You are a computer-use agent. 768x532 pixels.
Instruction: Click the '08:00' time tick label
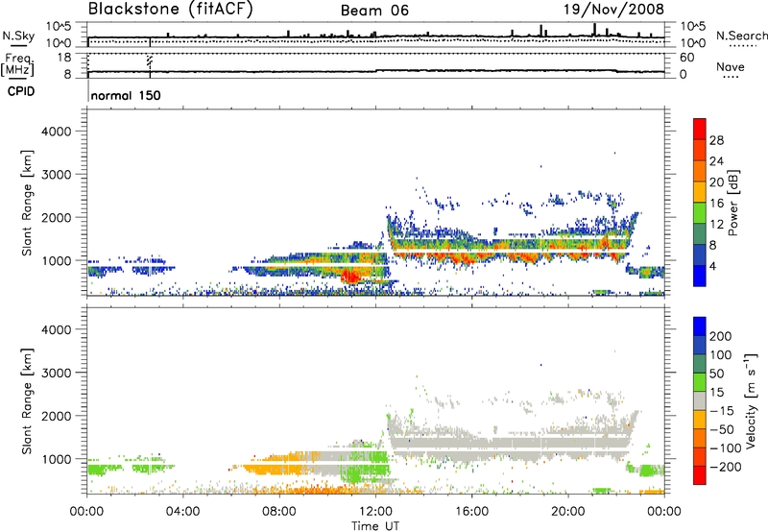click(x=279, y=512)
